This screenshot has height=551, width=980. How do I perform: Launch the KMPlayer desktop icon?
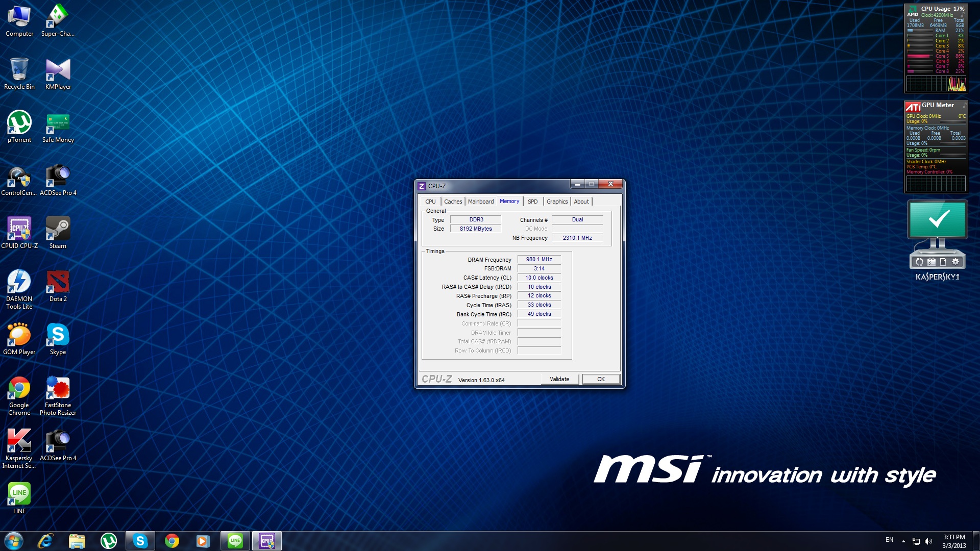point(58,70)
